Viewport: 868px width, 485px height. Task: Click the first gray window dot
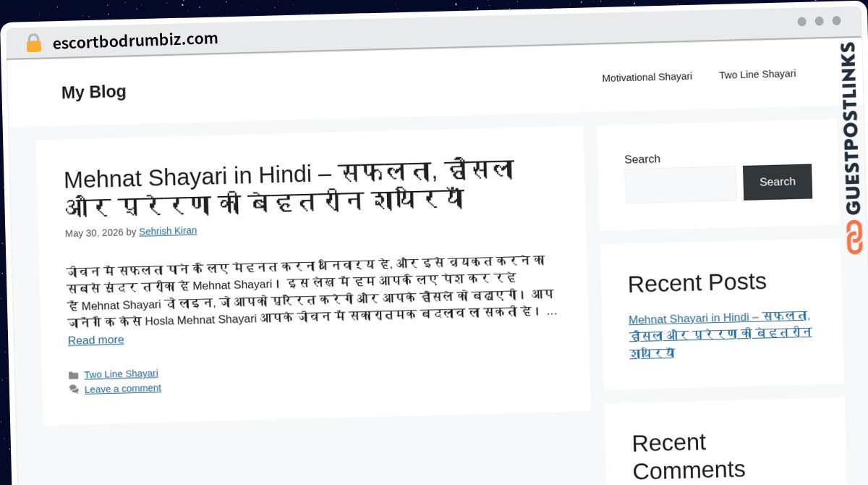[x=801, y=22]
